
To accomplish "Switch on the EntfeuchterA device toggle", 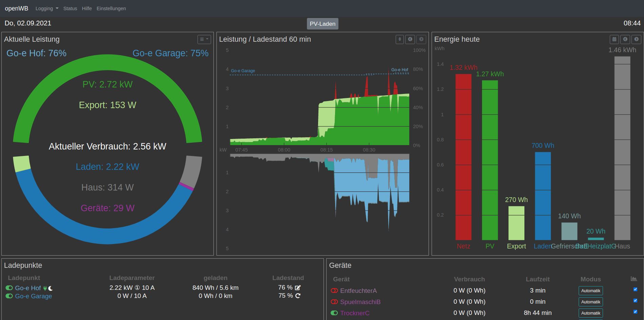I will pos(334,291).
